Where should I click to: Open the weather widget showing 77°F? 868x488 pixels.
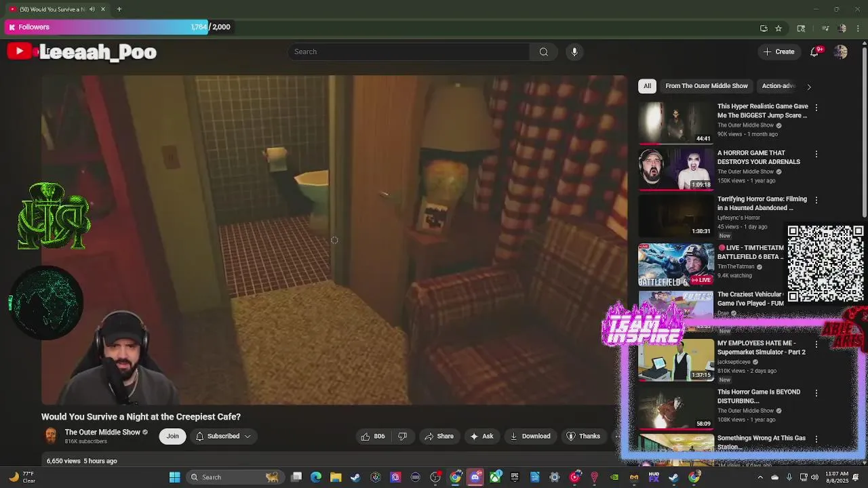pyautogui.click(x=21, y=477)
